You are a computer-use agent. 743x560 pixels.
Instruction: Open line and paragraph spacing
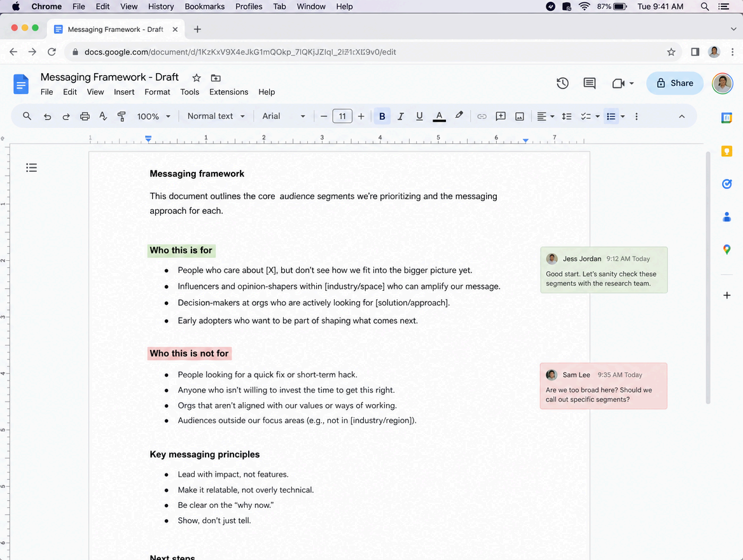[x=567, y=116]
